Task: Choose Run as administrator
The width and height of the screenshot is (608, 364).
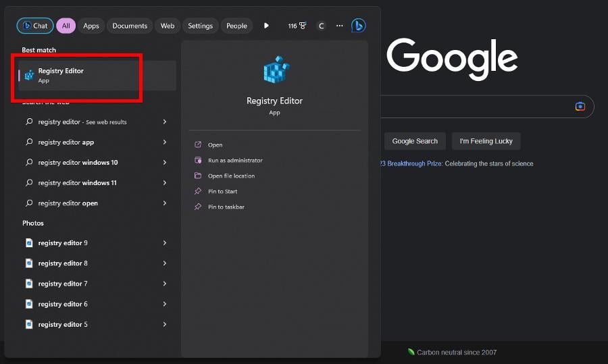Action: (235, 161)
